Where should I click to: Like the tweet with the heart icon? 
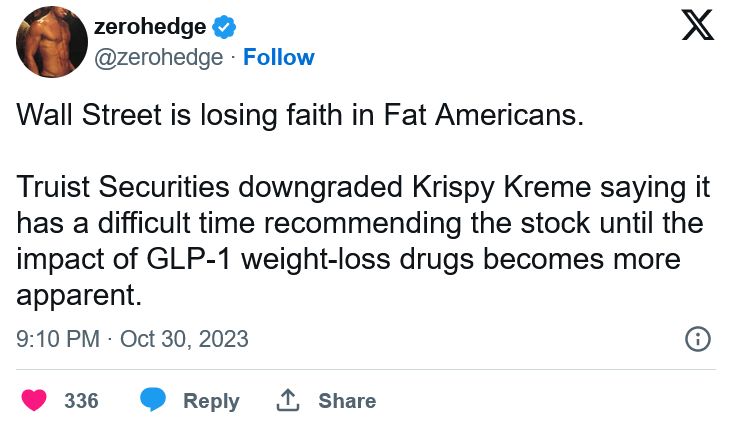click(35, 401)
